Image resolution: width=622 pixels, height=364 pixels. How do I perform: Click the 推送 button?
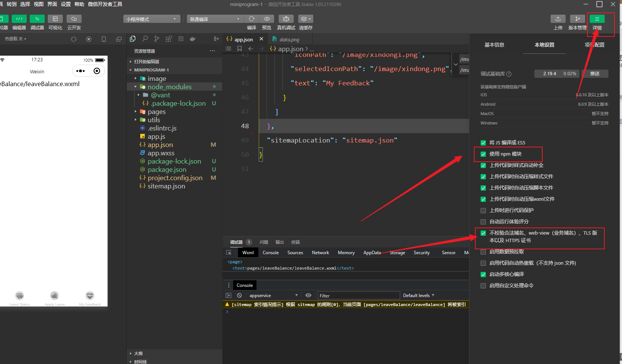[x=595, y=74]
